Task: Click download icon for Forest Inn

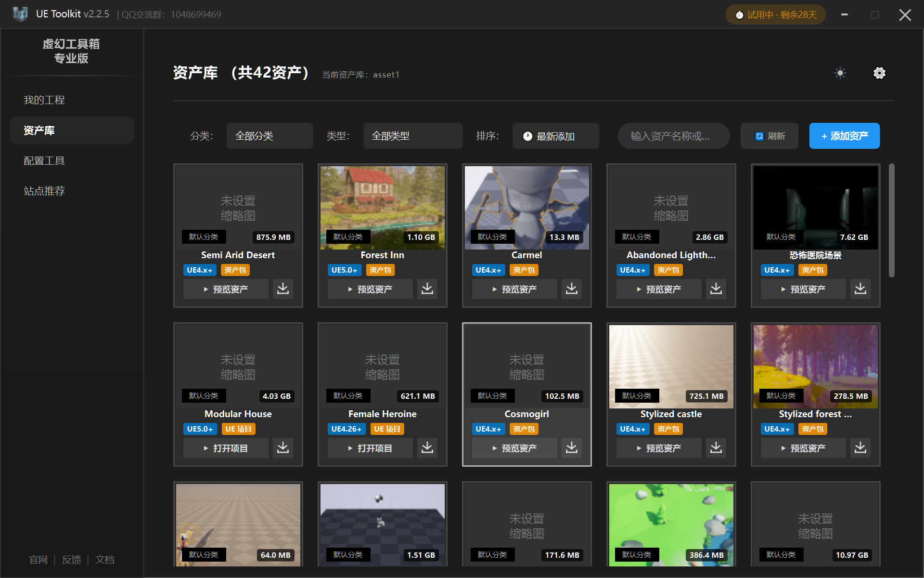Action: (427, 289)
